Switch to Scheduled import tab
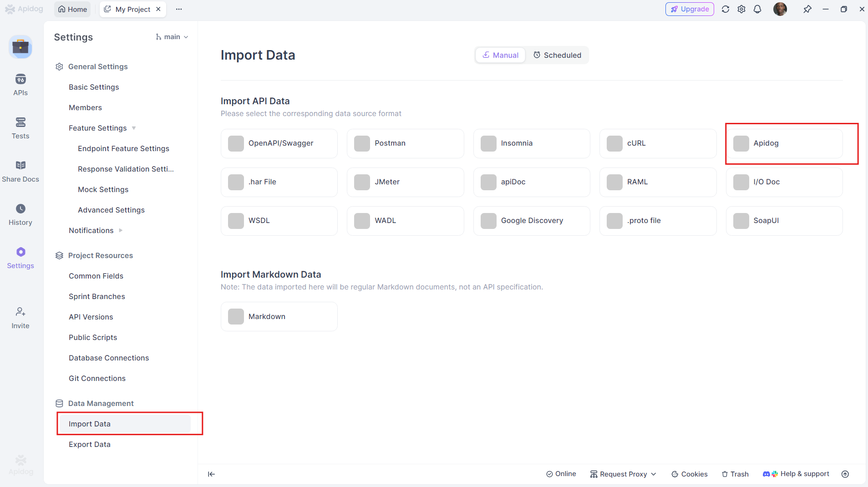The width and height of the screenshot is (868, 487). coord(557,55)
